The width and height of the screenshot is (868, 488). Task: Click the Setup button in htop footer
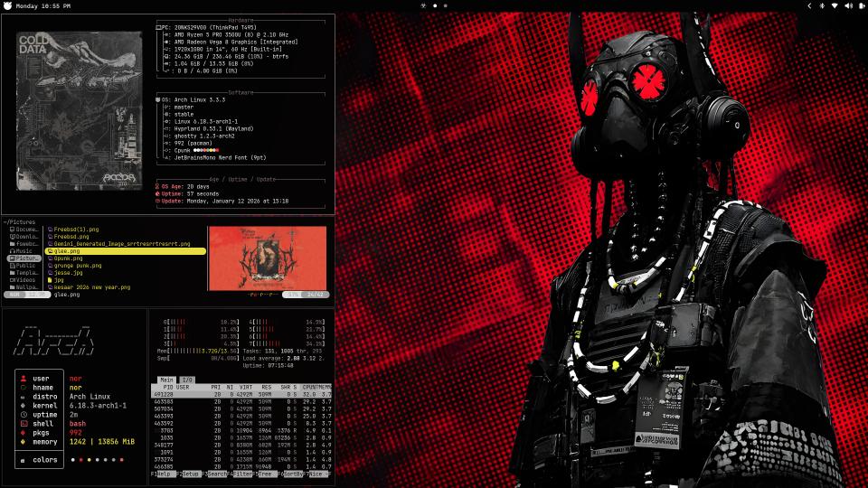[x=192, y=474]
